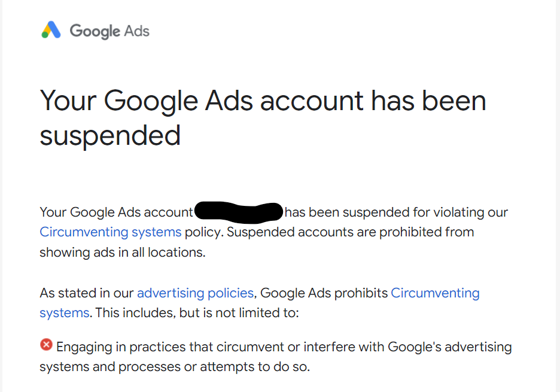560x392 pixels.
Task: Click the text "has been suspended for violating our"
Action: coord(396,212)
